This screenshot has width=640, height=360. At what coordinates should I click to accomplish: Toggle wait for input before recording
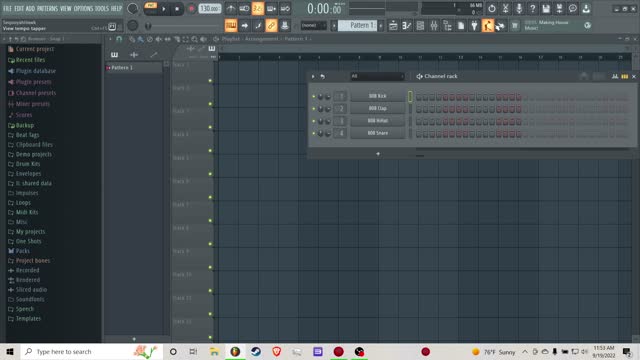click(244, 8)
